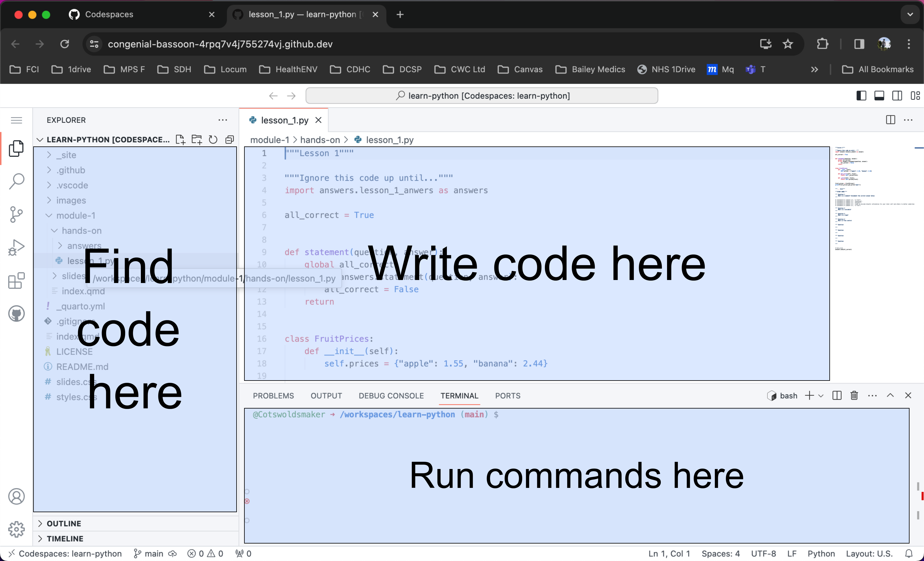Refresh the Explorer file list
The width and height of the screenshot is (924, 561).
(x=213, y=140)
